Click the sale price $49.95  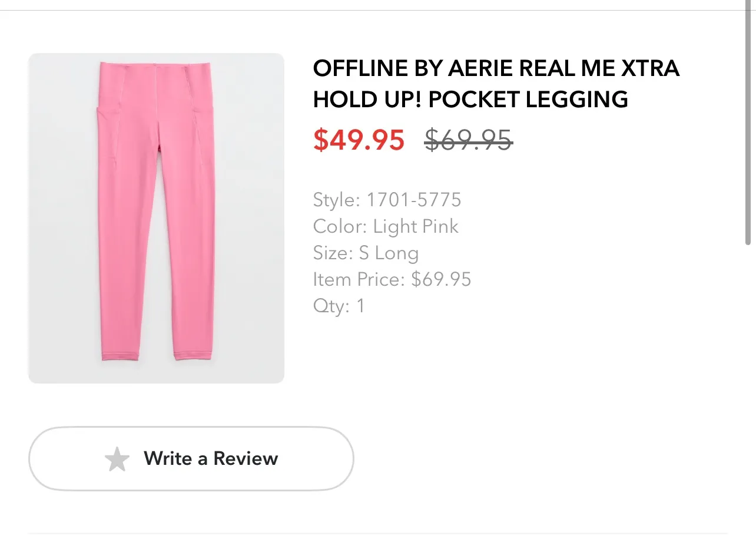point(359,140)
